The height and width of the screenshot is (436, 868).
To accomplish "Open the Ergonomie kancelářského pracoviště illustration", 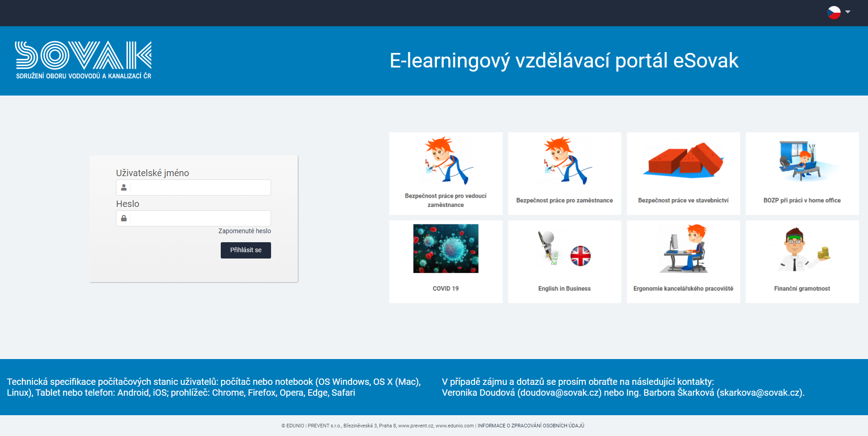I will (684, 249).
